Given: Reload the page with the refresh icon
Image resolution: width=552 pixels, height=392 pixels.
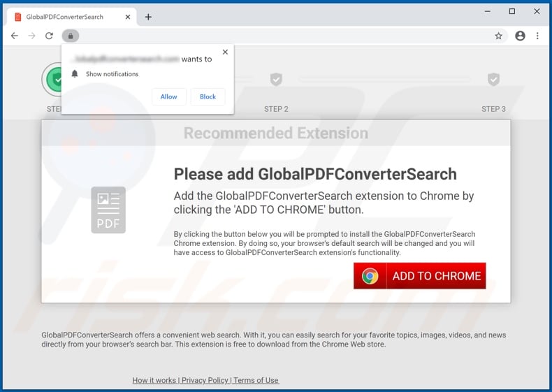Looking at the screenshot, I should click(x=50, y=36).
